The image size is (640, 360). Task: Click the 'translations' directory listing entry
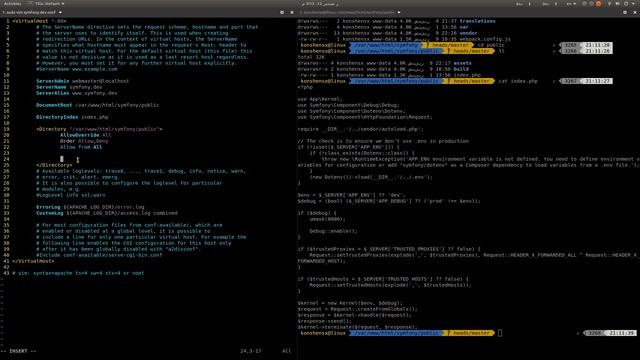(478, 21)
